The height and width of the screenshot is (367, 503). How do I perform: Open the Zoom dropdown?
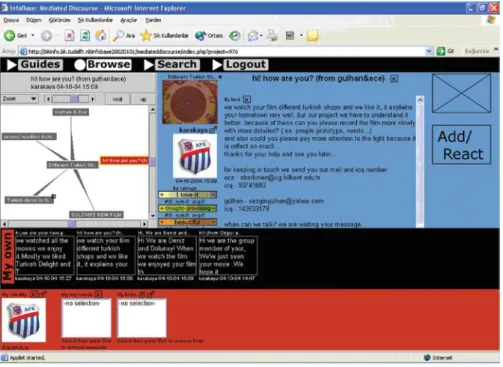[x=20, y=99]
